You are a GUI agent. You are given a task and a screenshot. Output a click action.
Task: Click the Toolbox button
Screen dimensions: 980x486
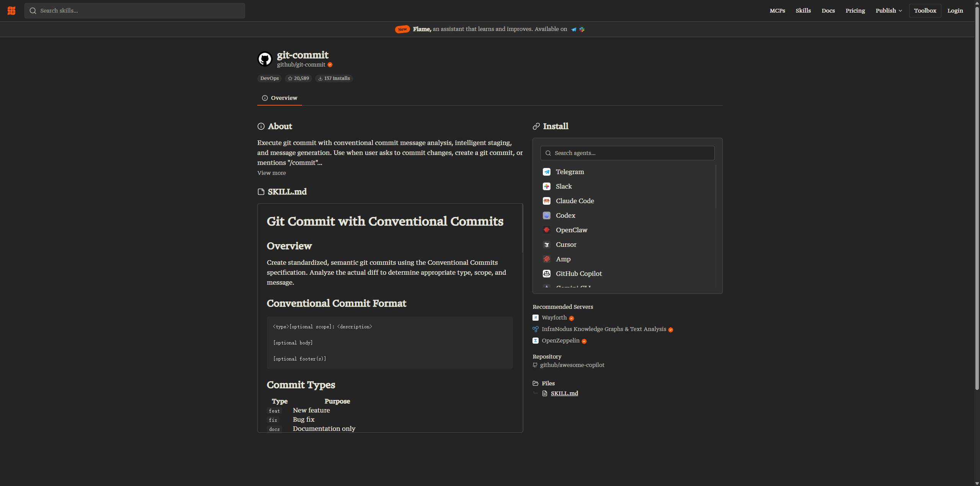[x=925, y=11]
